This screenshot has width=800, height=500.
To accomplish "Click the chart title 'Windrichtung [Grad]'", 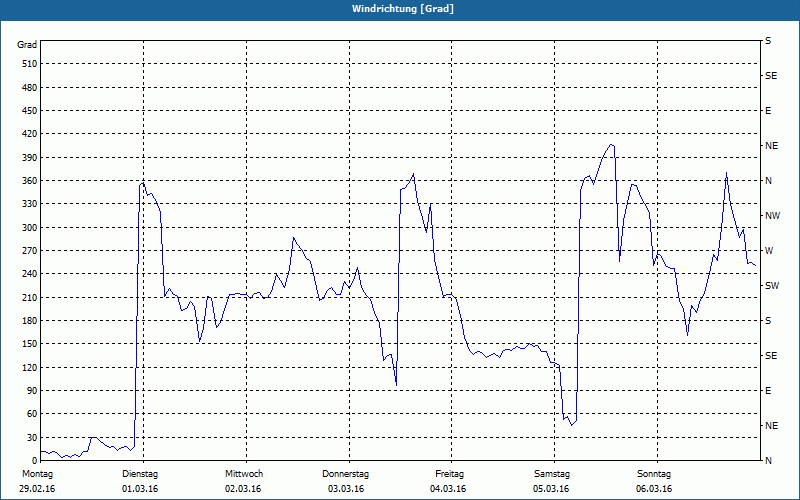I will (x=403, y=9).
